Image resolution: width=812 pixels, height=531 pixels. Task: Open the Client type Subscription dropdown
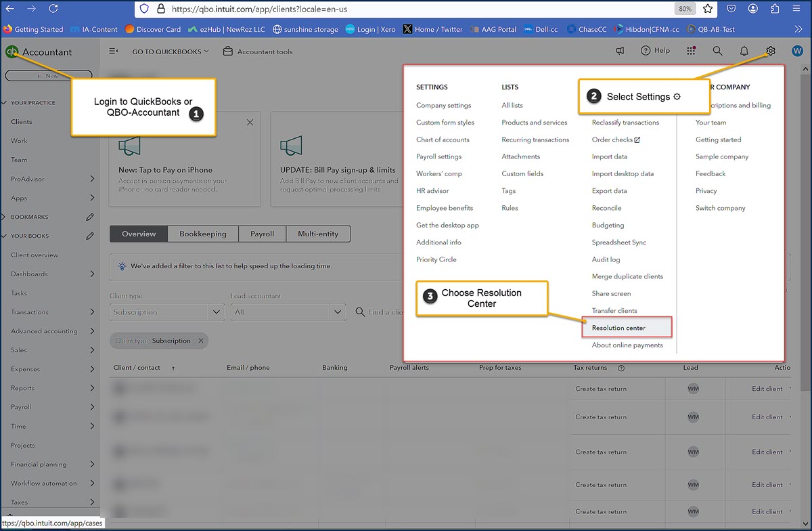tap(167, 312)
